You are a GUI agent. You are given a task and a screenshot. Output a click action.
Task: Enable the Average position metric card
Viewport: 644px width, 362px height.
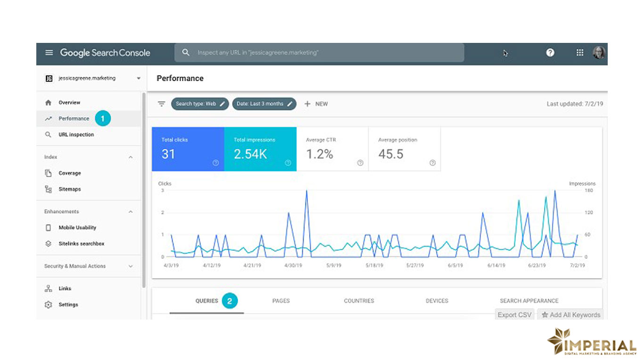click(404, 149)
